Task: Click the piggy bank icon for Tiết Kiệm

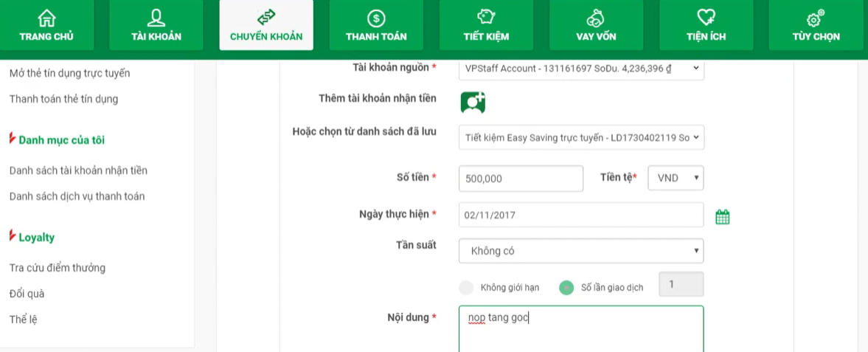Action: pyautogui.click(x=486, y=18)
